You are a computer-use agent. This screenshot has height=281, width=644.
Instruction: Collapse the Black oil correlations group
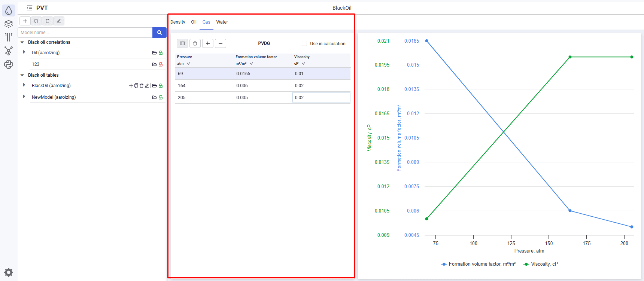[22, 42]
